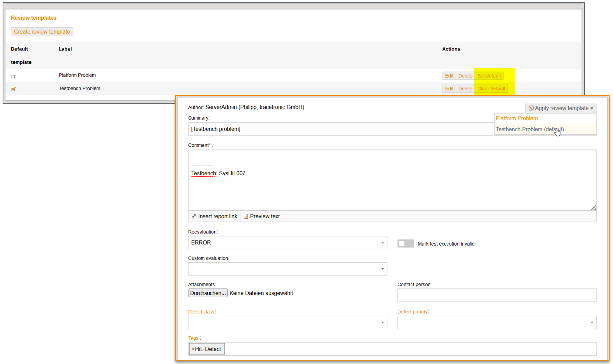Open the Defect class dropdown

pyautogui.click(x=287, y=323)
